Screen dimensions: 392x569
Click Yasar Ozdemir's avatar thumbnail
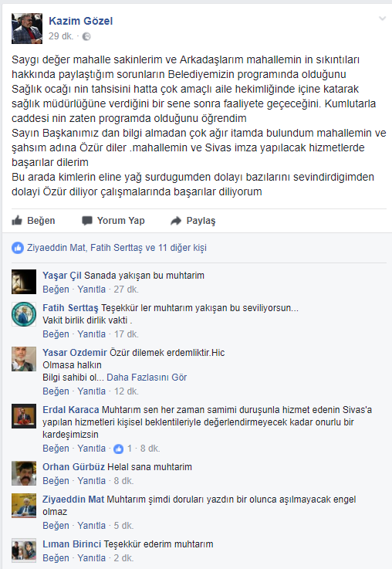(24, 359)
